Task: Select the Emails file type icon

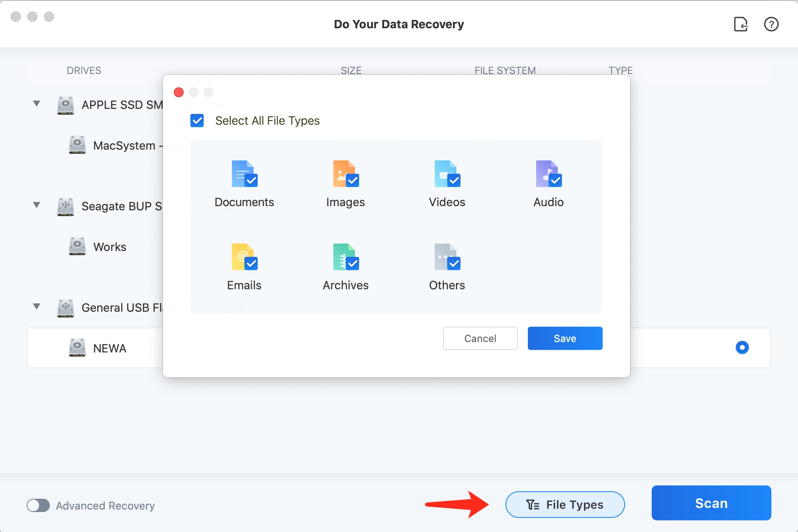Action: [x=244, y=257]
